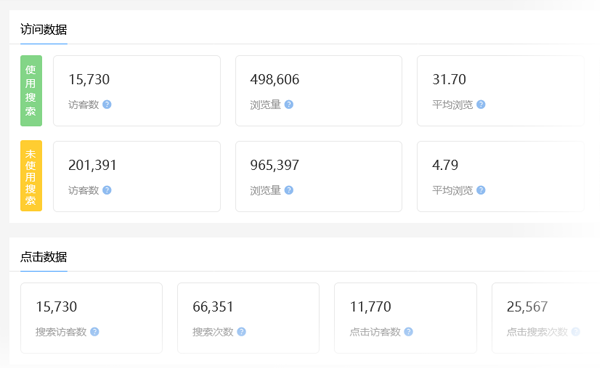
Task: Click the help icon next to 点击搜索次数
Action: 576,332
